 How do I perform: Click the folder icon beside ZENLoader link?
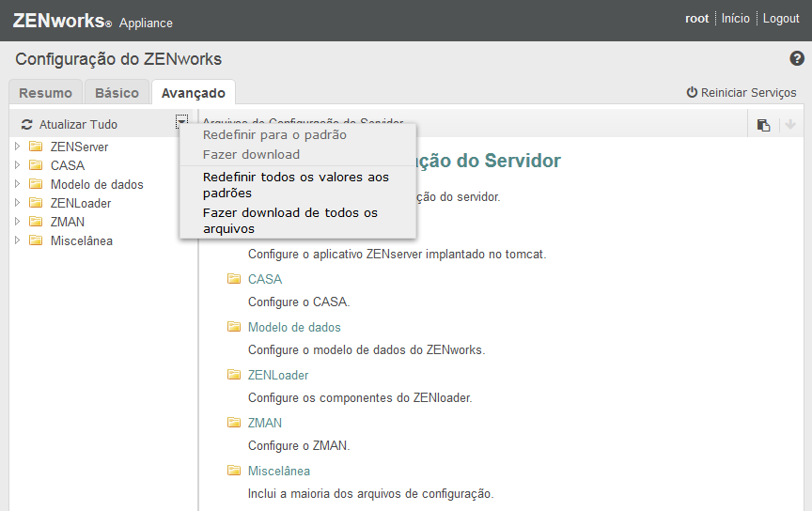pyautogui.click(x=234, y=375)
